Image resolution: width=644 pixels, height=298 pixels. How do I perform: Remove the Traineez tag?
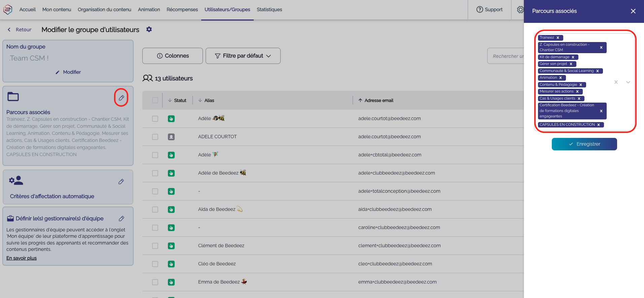click(558, 38)
